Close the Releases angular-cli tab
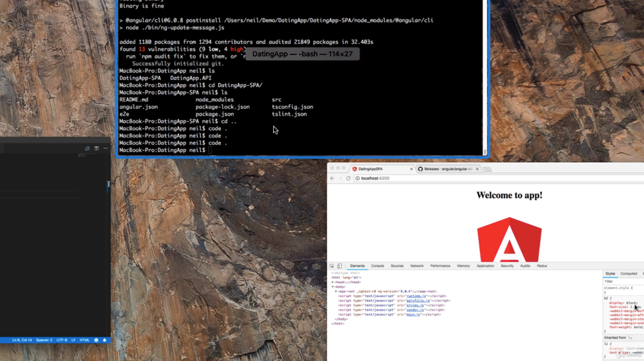 click(477, 169)
